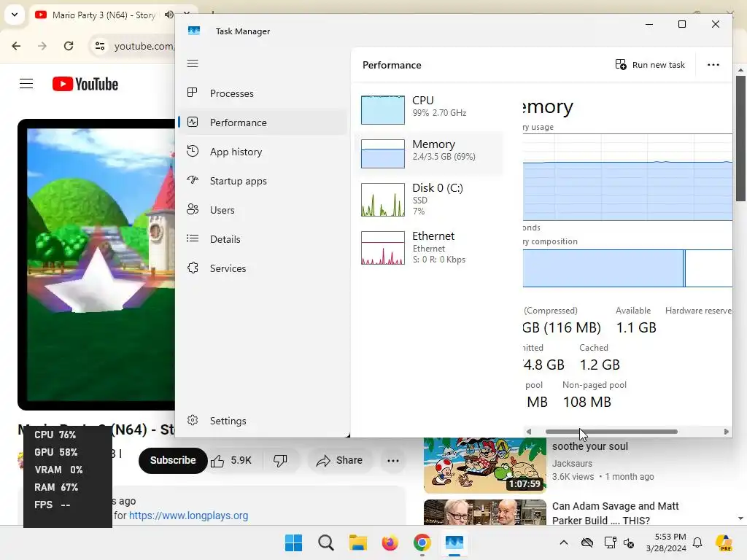Image resolution: width=747 pixels, height=560 pixels.
Task: Open the Task Manager hamburger navigation menu
Action: (193, 63)
